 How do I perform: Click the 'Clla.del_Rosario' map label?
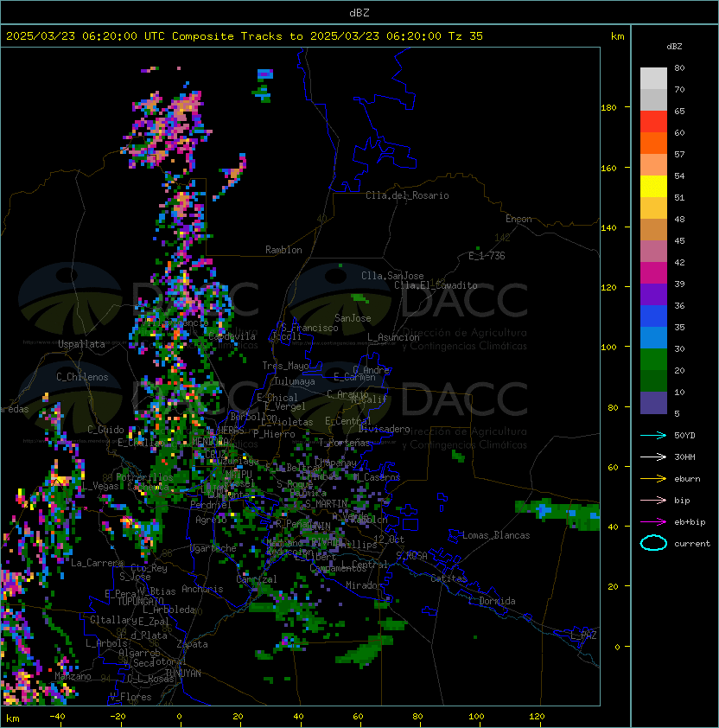coord(407,195)
